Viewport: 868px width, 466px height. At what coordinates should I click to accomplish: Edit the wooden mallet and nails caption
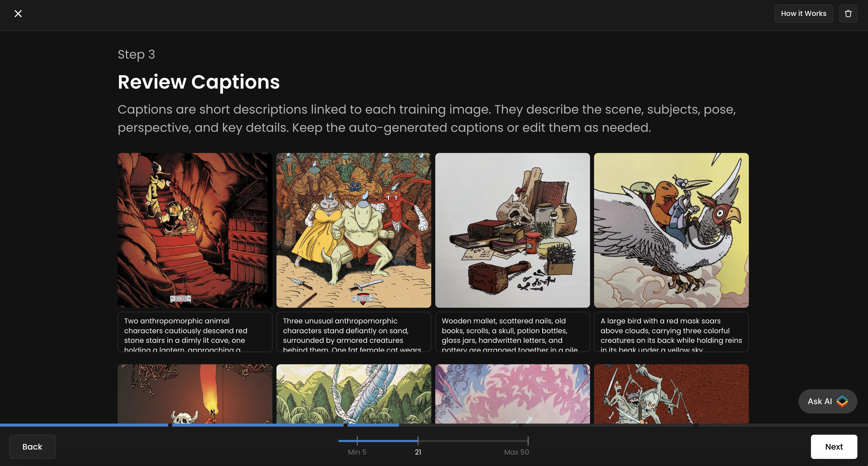click(512, 332)
